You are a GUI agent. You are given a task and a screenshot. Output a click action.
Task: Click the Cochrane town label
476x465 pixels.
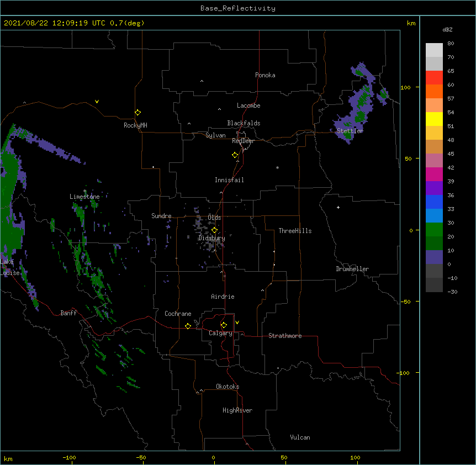[x=178, y=314]
